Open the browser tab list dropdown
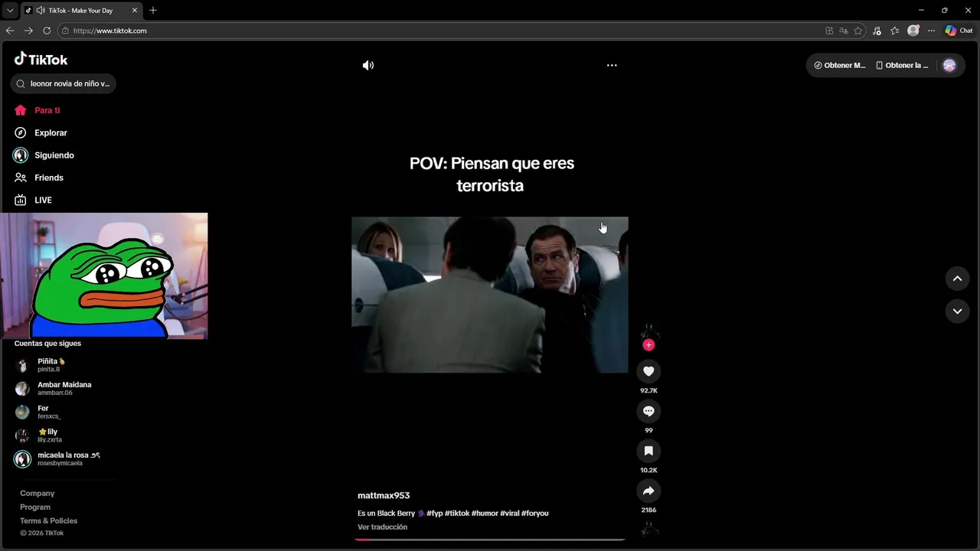The height and width of the screenshot is (551, 980). pyautogui.click(x=10, y=10)
